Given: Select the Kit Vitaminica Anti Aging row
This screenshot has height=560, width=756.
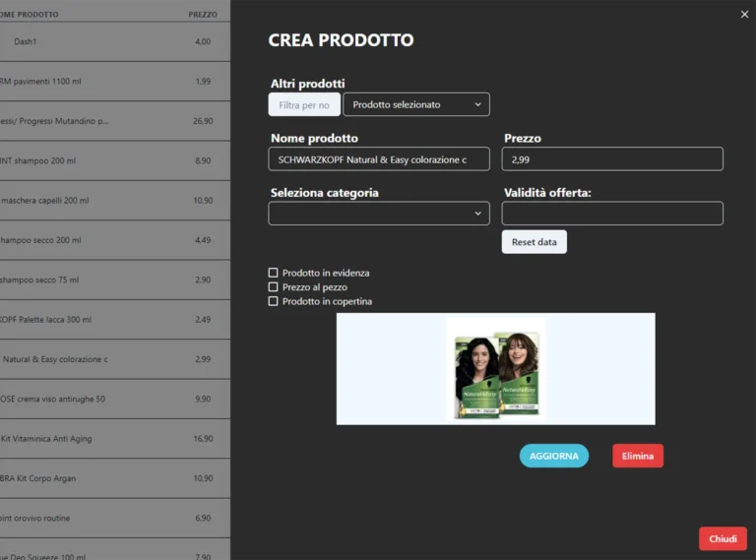Looking at the screenshot, I should (x=115, y=439).
